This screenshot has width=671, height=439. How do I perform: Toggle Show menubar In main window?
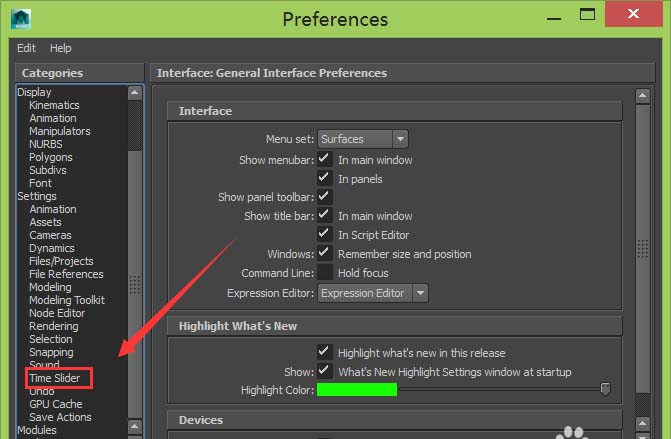pos(325,160)
